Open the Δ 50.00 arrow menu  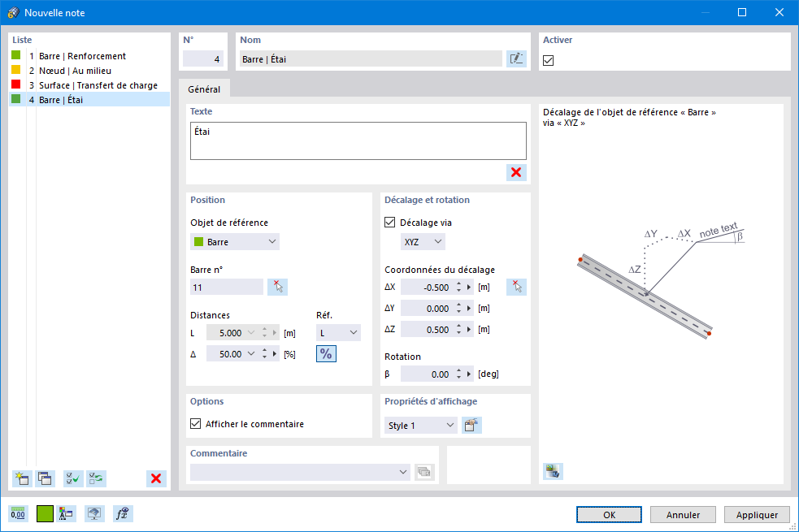click(x=275, y=354)
